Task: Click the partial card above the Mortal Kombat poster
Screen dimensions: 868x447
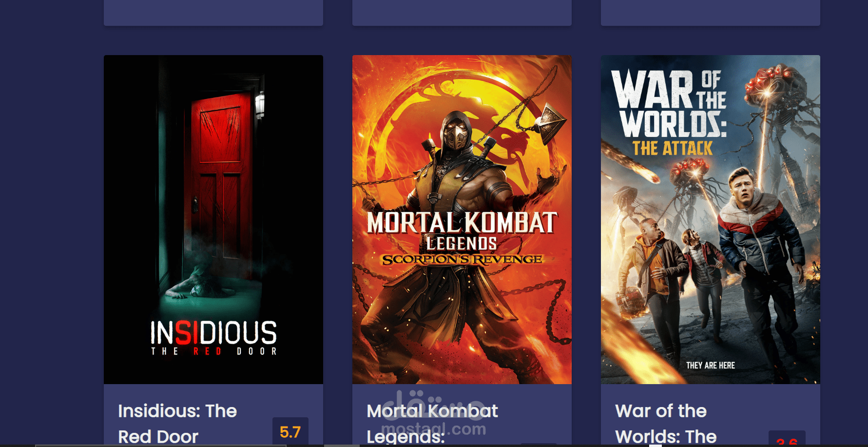Action: (462, 13)
